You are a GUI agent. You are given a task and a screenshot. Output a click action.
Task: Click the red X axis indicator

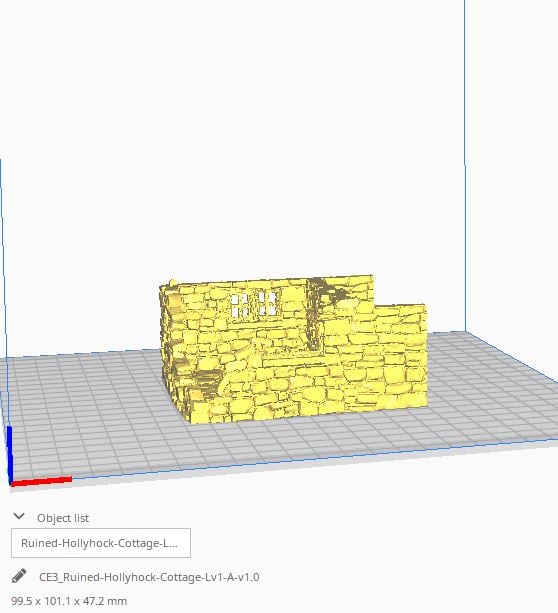41,481
